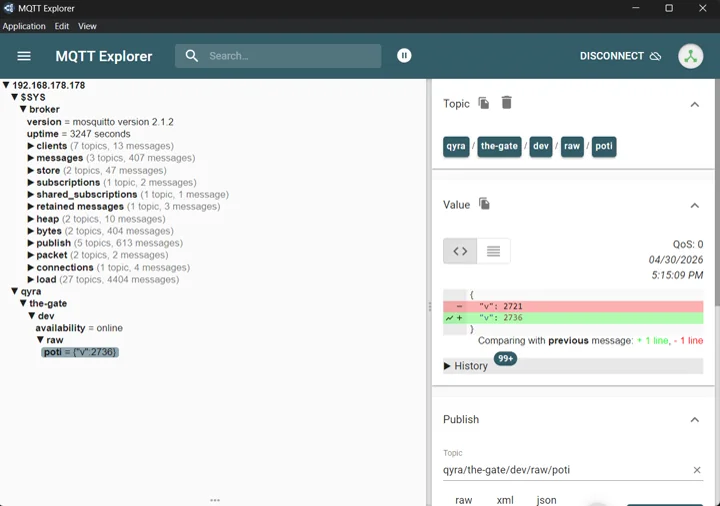
Task: Expand the subscriptions node
Action: 31,182
